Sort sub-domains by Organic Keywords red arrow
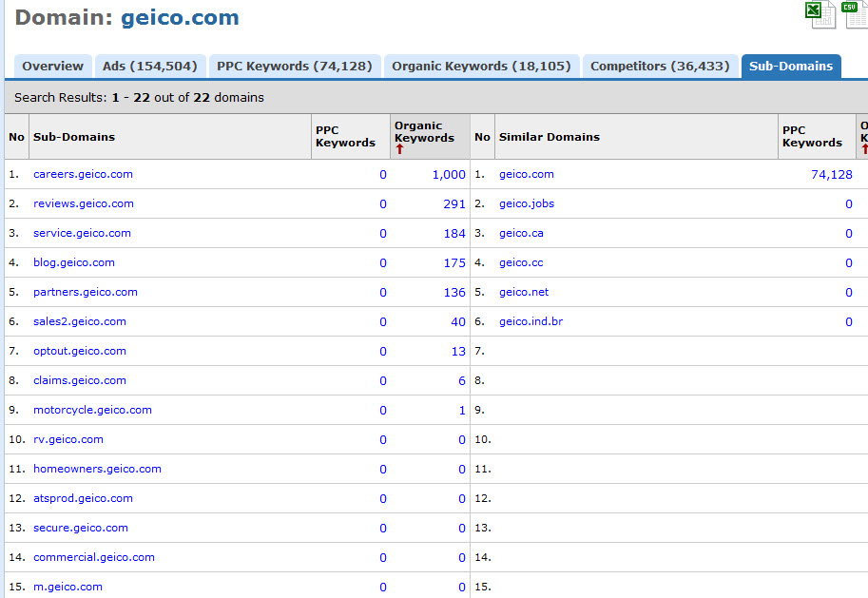868x598 pixels. click(x=399, y=149)
